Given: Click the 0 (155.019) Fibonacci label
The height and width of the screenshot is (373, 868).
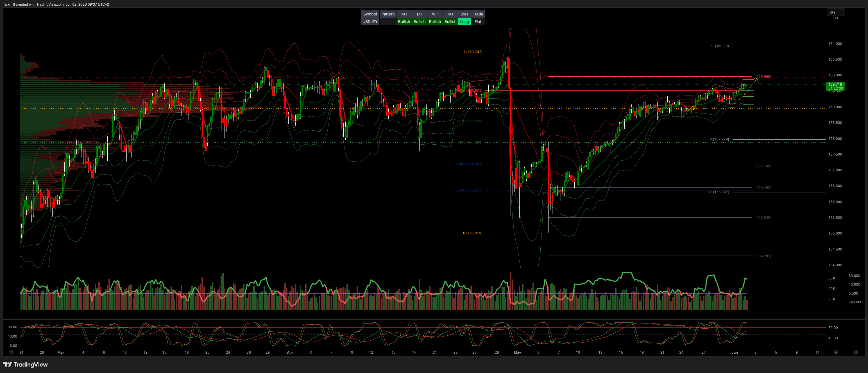Looking at the screenshot, I should click(473, 233).
